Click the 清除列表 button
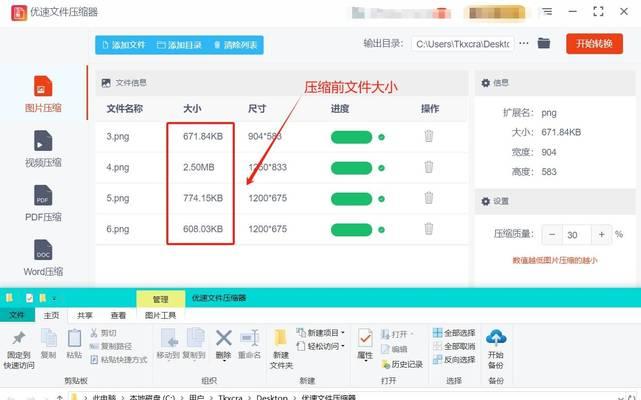The height and width of the screenshot is (400, 641). pyautogui.click(x=235, y=45)
